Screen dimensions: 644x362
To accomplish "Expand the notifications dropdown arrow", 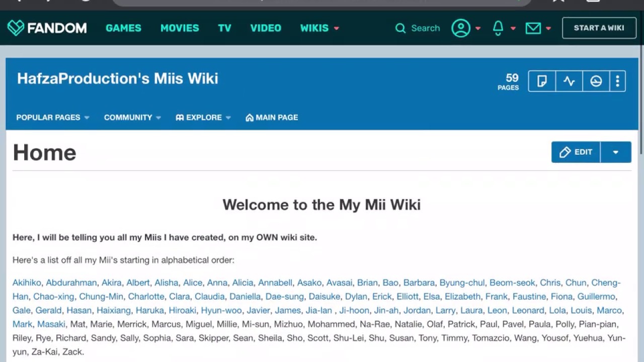I will pyautogui.click(x=513, y=29).
